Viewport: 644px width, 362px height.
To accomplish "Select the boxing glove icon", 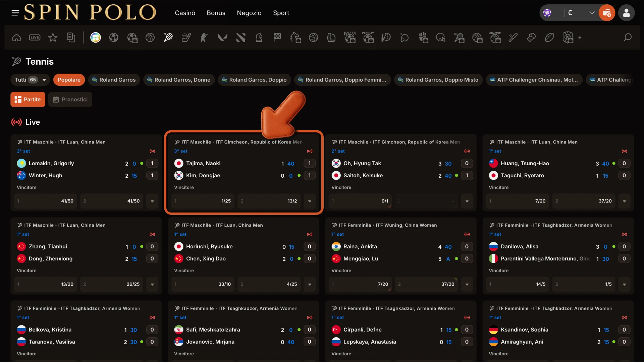I will (531, 38).
